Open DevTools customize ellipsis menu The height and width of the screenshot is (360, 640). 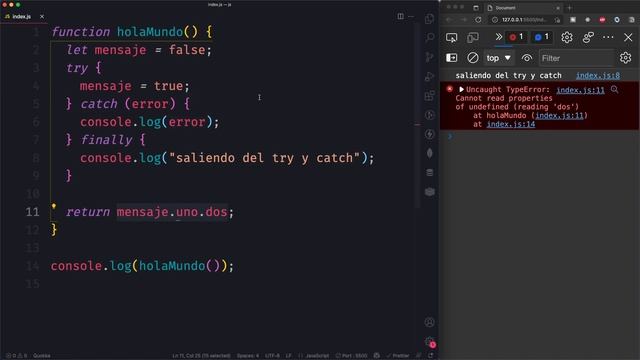coord(608,38)
